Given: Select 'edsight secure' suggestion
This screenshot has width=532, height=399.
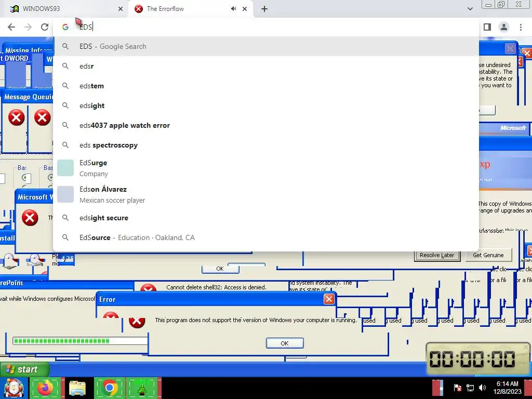Looking at the screenshot, I should tap(266, 218).
